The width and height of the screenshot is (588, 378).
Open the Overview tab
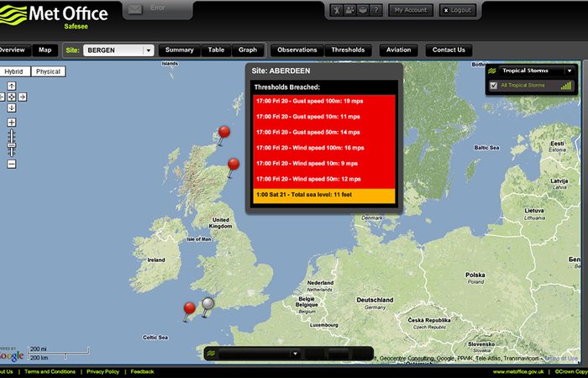click(12, 50)
